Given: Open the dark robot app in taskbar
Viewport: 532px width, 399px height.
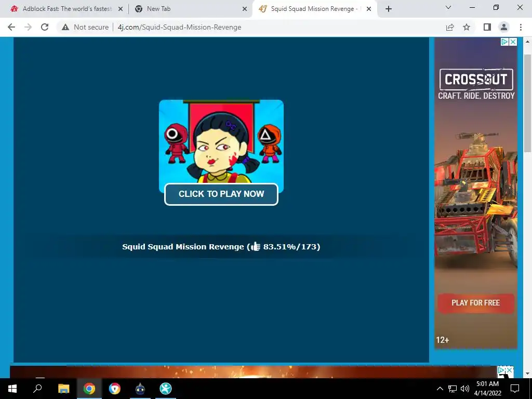Looking at the screenshot, I should point(140,389).
